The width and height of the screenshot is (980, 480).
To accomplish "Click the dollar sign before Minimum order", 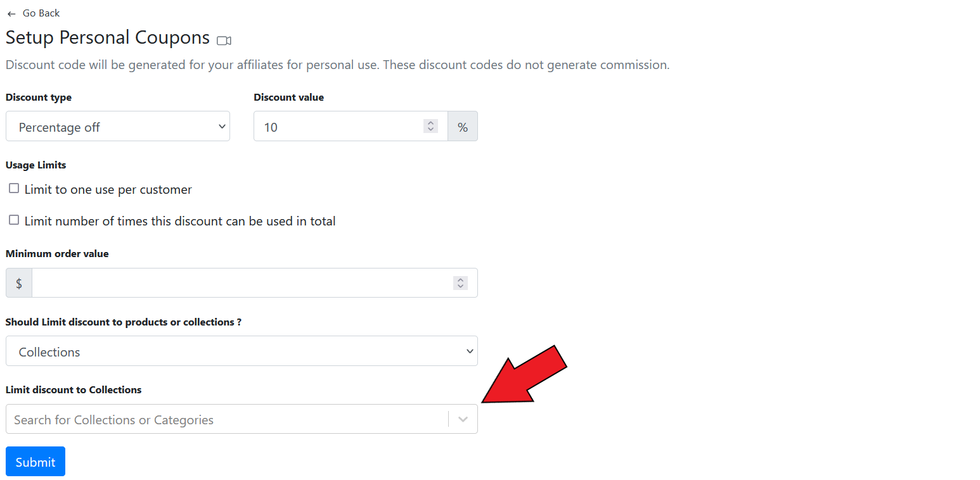I will tap(19, 283).
